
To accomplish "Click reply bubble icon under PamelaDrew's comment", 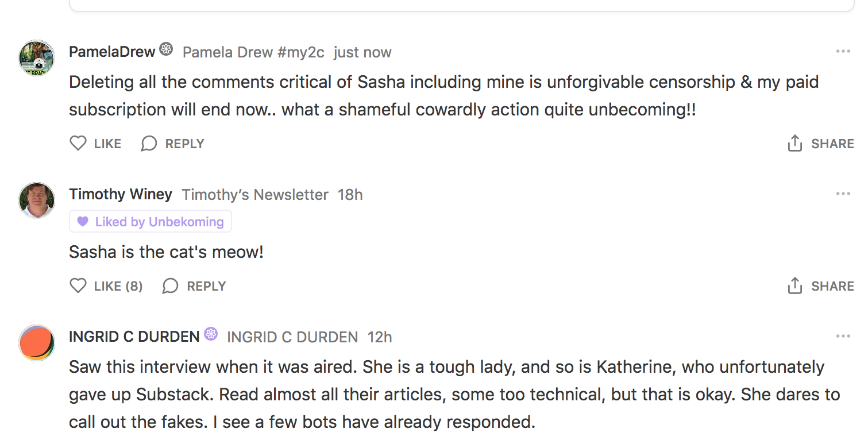I will 149,143.
